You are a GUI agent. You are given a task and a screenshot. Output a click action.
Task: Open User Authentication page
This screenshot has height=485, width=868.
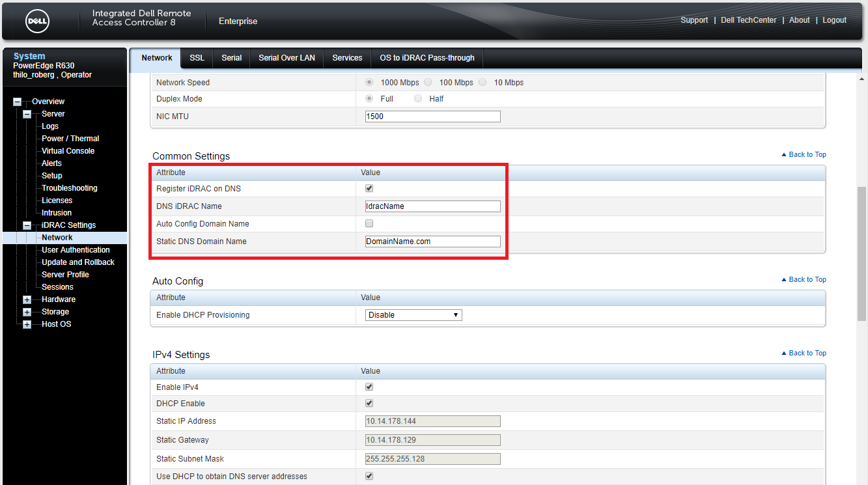(x=76, y=250)
